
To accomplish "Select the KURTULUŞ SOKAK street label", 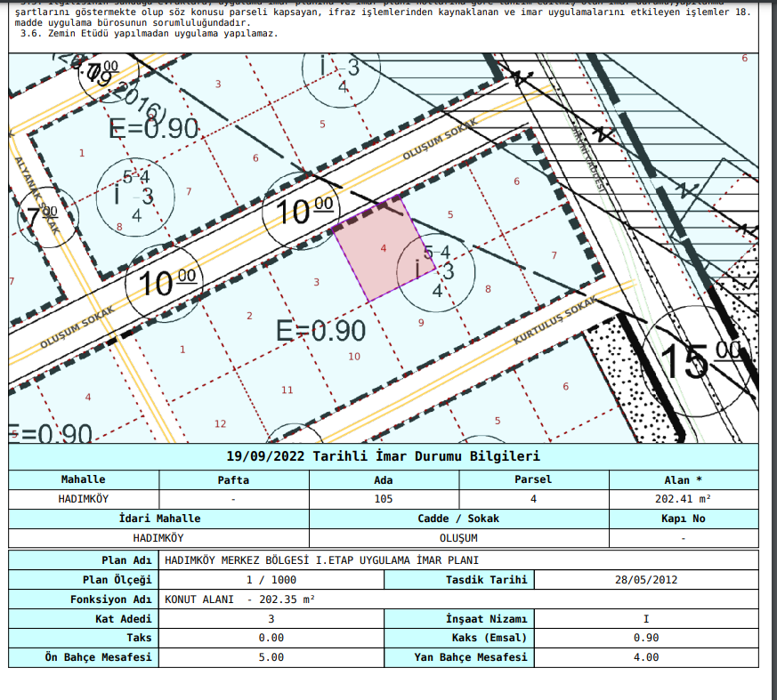I will (554, 323).
